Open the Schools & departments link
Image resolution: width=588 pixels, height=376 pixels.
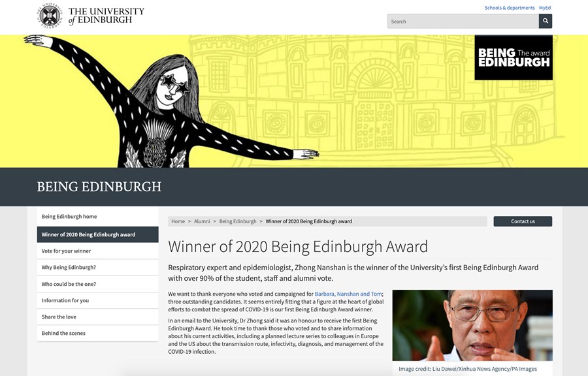click(x=509, y=7)
